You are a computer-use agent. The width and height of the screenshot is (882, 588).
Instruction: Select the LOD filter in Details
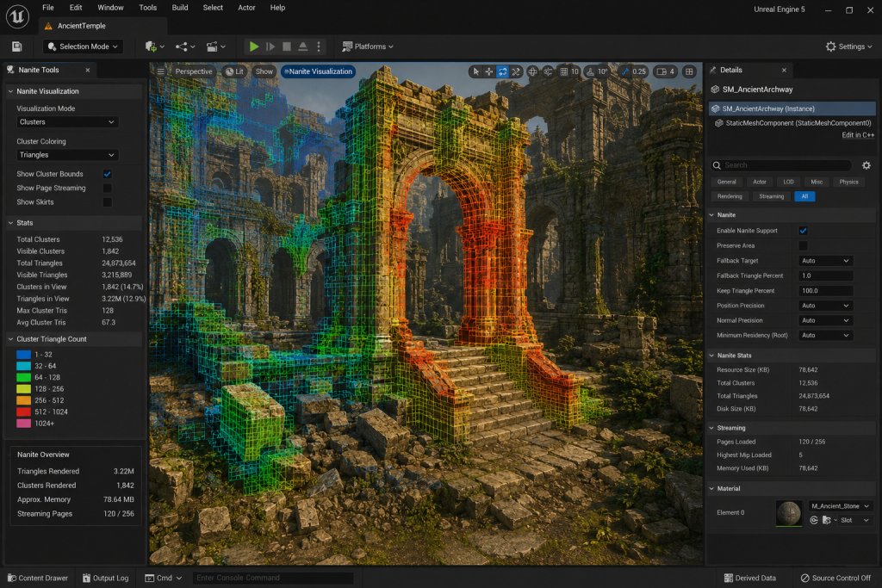pyautogui.click(x=789, y=183)
